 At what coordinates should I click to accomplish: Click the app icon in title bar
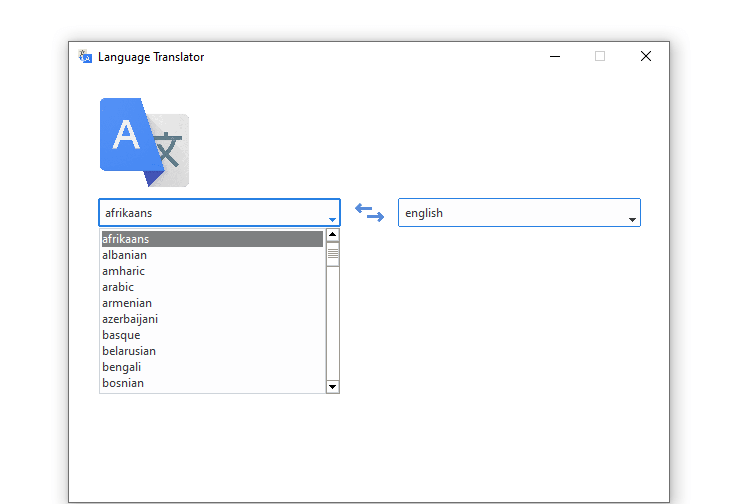click(85, 57)
